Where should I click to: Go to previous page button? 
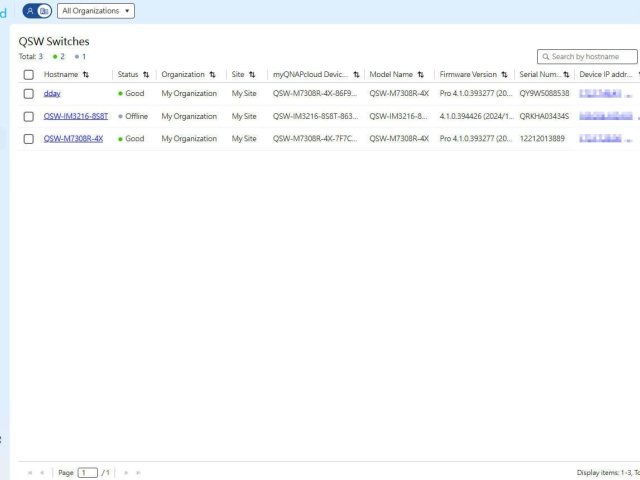click(x=42, y=473)
